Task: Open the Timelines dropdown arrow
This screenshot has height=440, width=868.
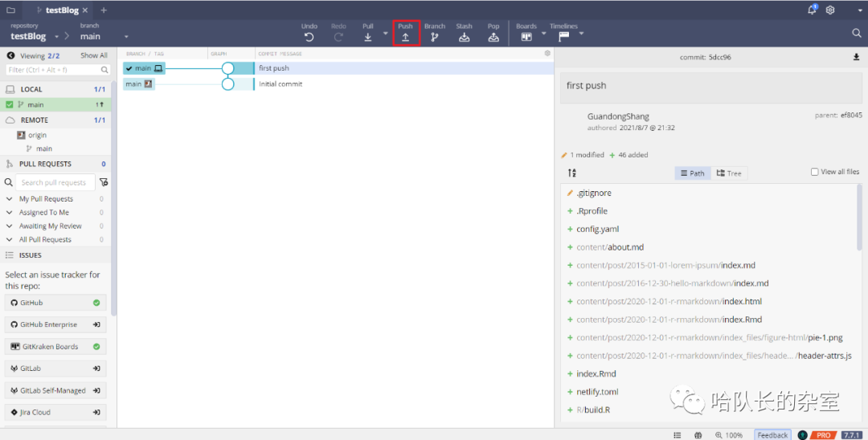Action: (581, 33)
